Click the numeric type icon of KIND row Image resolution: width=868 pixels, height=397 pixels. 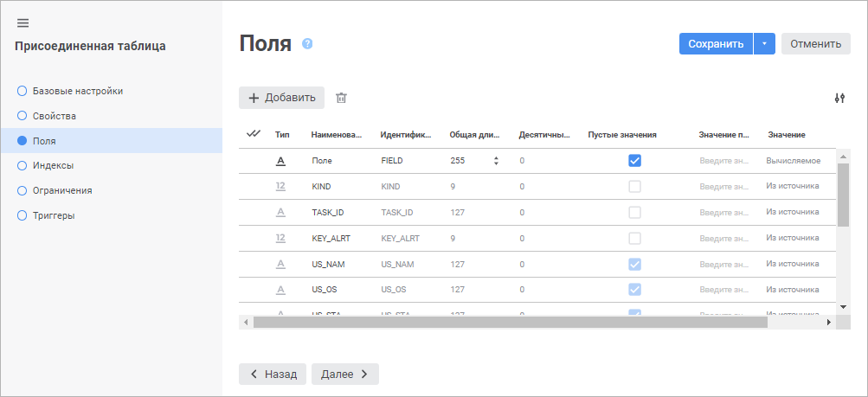point(280,186)
